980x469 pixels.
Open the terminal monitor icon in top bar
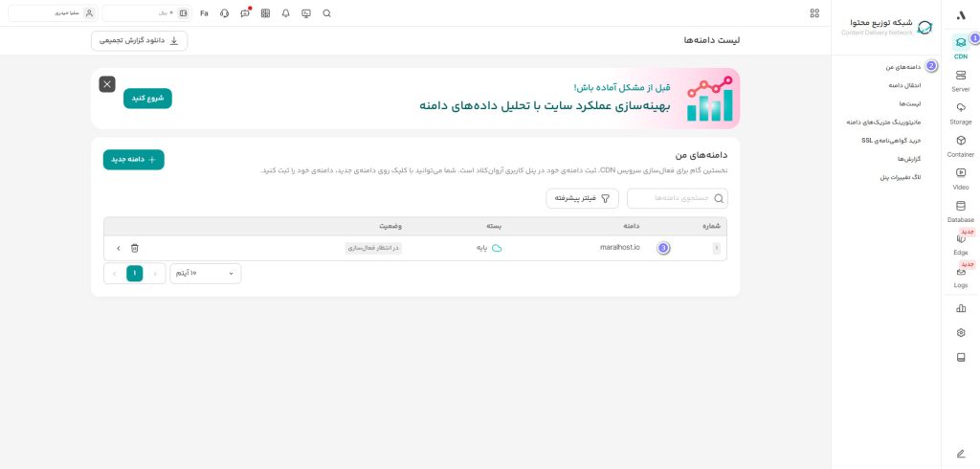305,13
